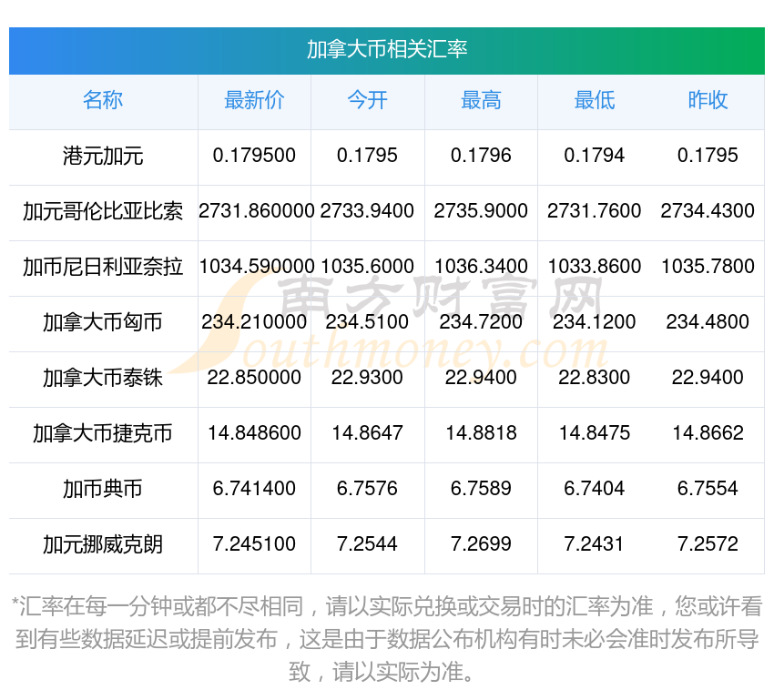Select the 名称 column header
This screenshot has width=774, height=700.
[x=103, y=100]
